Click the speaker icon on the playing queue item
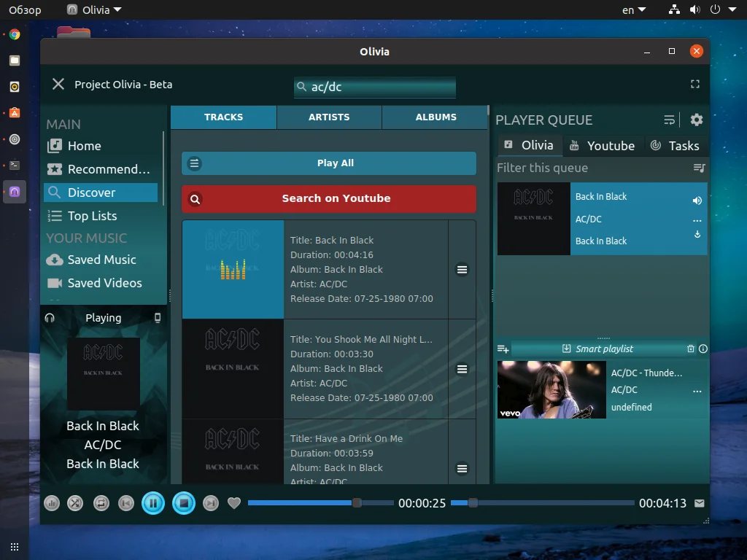Screen dimensions: 747x560 [697, 200]
